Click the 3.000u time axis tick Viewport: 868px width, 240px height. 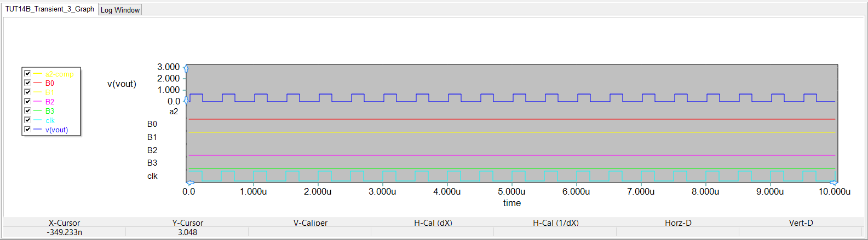(x=382, y=191)
